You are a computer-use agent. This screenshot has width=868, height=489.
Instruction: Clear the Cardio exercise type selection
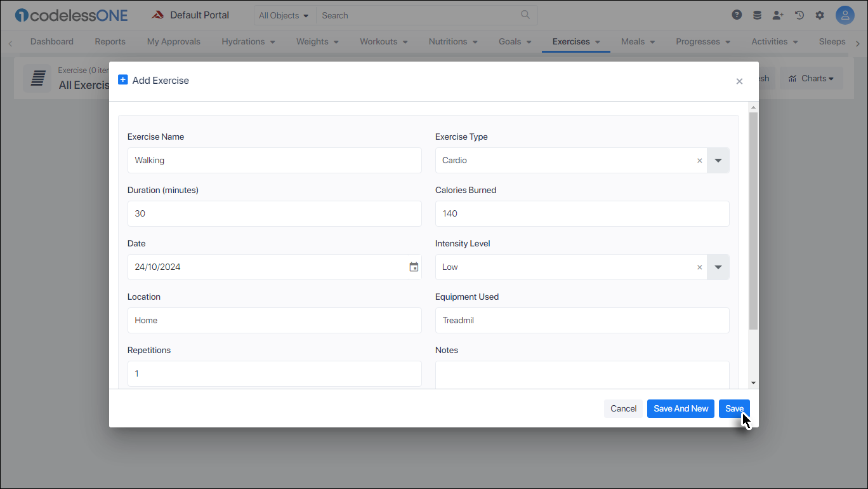click(699, 160)
